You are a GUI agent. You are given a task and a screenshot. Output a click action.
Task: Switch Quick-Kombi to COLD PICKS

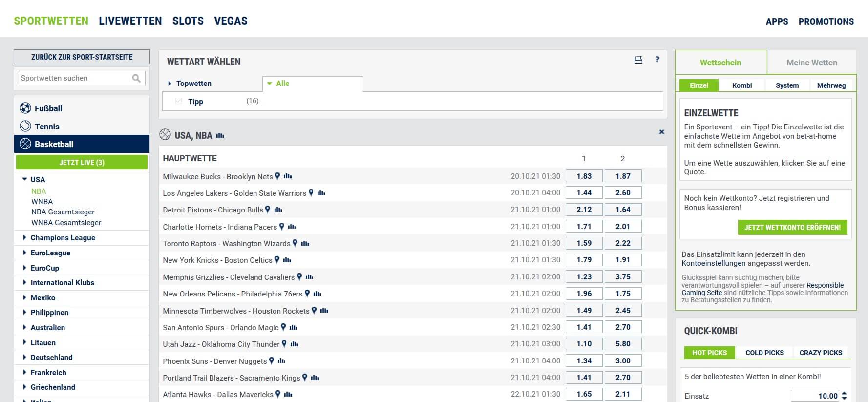pos(764,353)
